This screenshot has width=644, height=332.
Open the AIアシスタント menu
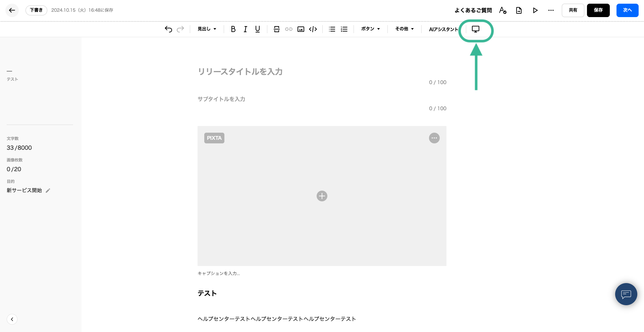tap(443, 29)
